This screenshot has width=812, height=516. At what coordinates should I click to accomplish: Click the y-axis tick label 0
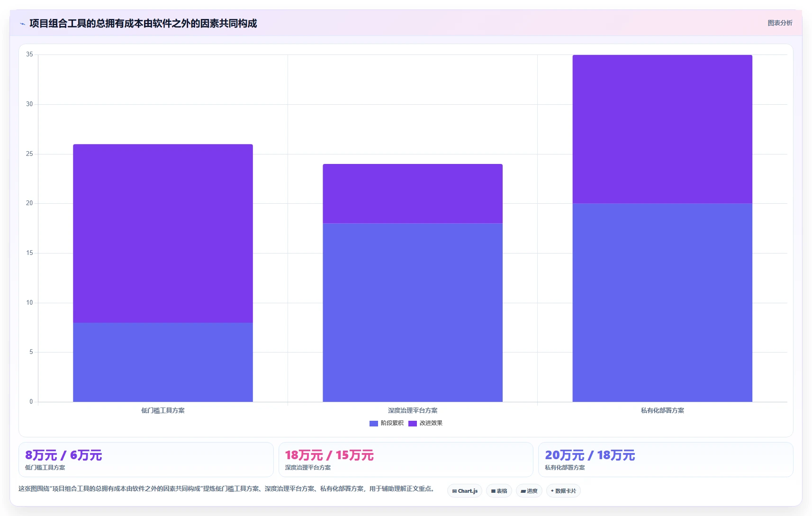pyautogui.click(x=31, y=402)
